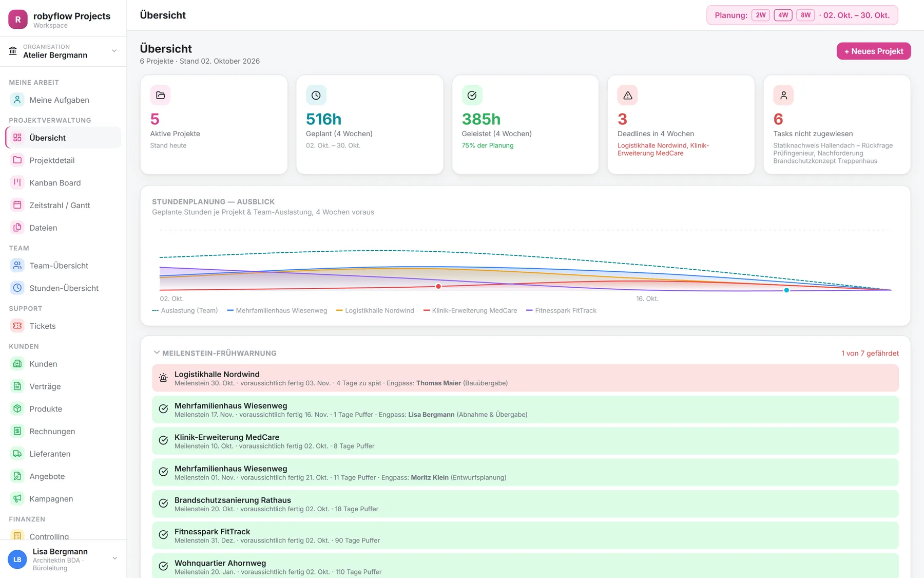
Task: Click the teal data point on chart
Action: (786, 290)
